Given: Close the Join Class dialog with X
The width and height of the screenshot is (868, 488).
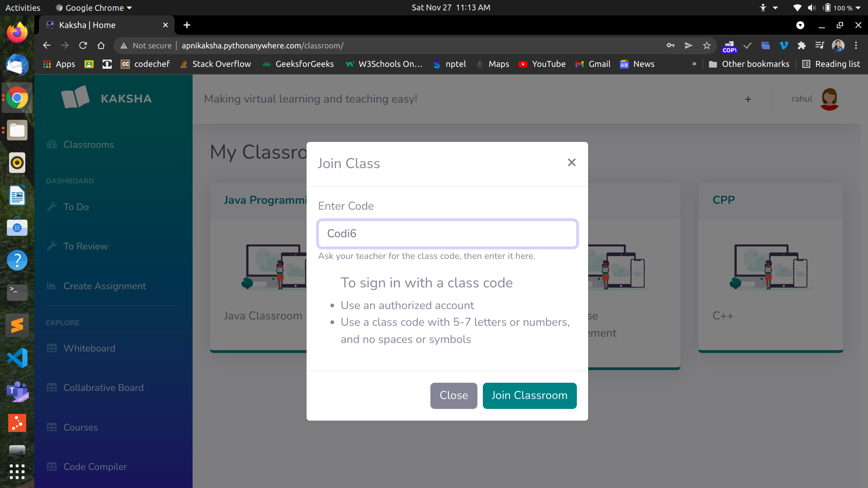Looking at the screenshot, I should point(571,162).
